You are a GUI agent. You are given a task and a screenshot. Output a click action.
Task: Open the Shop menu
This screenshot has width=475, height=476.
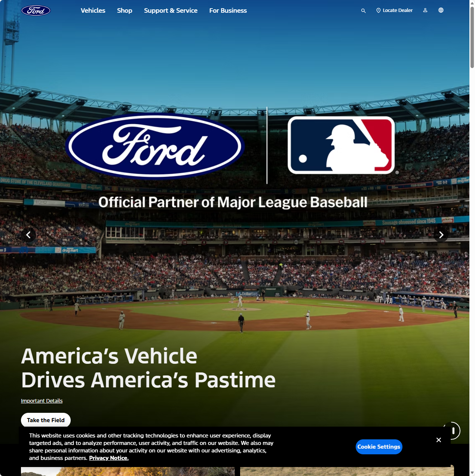point(125,10)
